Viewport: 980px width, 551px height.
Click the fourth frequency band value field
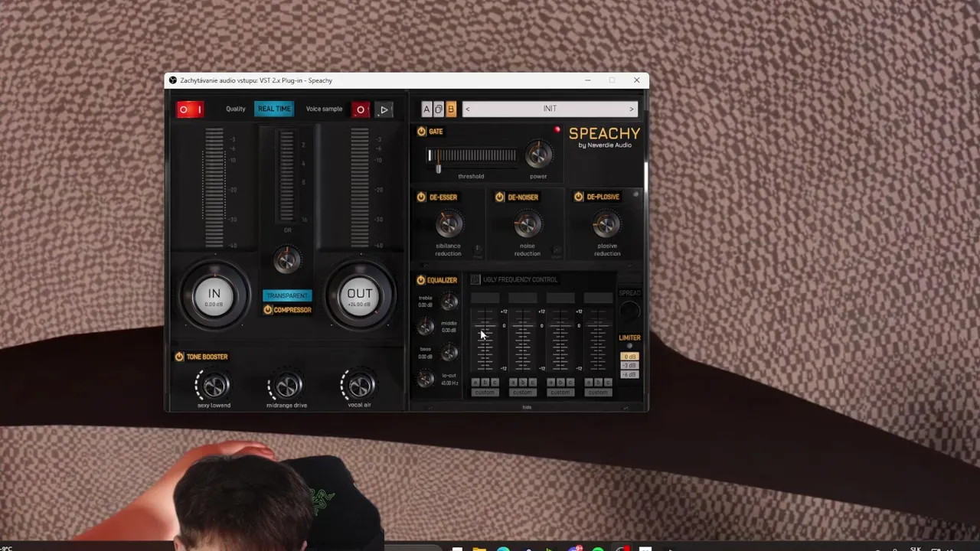[598, 298]
